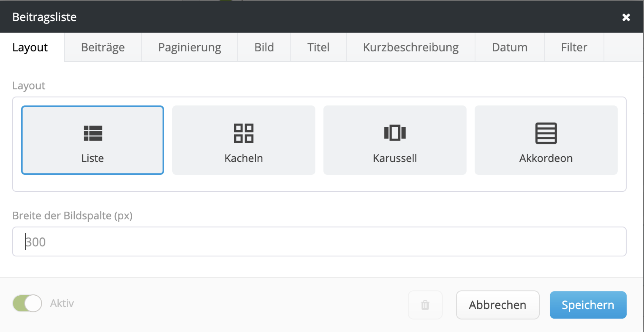The width and height of the screenshot is (644, 332).
Task: Click the grid icon above Kacheln label
Action: 244,133
